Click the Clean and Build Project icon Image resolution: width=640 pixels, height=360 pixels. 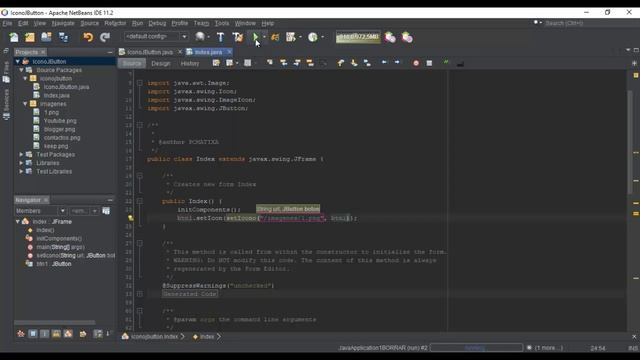(x=238, y=37)
